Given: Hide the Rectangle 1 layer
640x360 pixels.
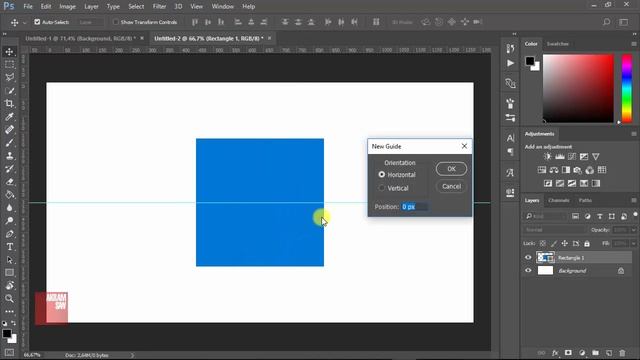Looking at the screenshot, I should coord(528,258).
